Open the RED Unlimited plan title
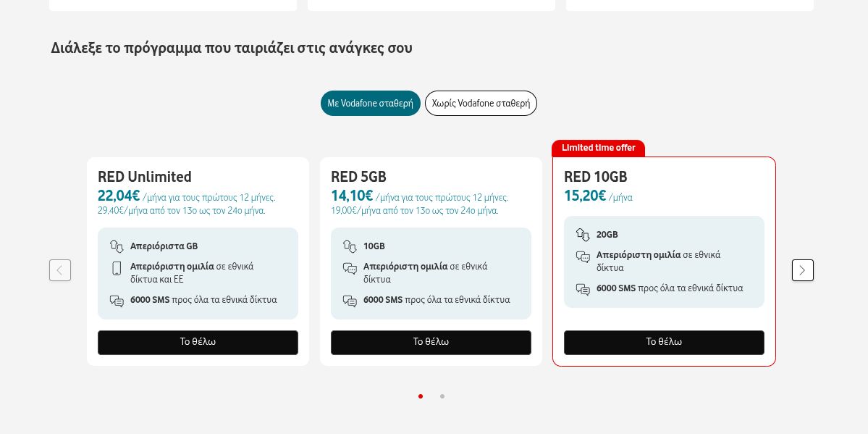 [x=145, y=177]
